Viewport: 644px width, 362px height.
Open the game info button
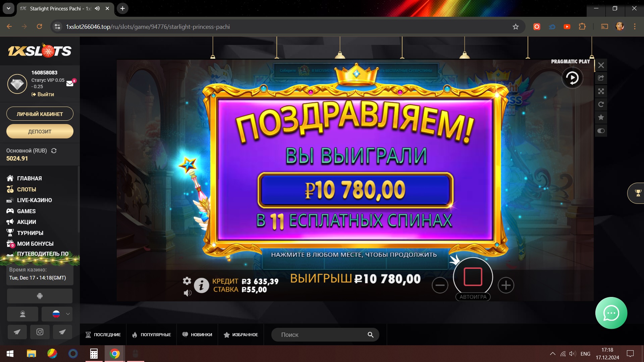(x=202, y=286)
